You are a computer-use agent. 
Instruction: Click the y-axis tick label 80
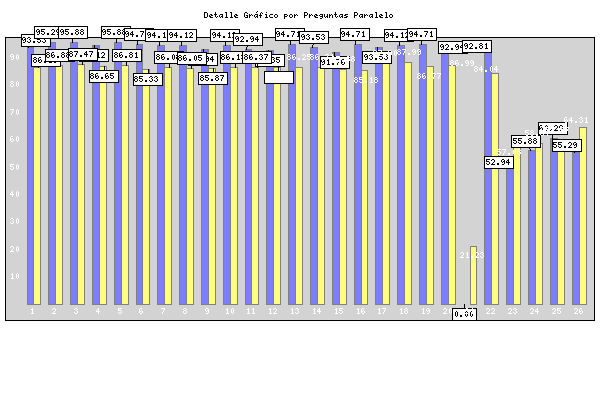[15, 84]
